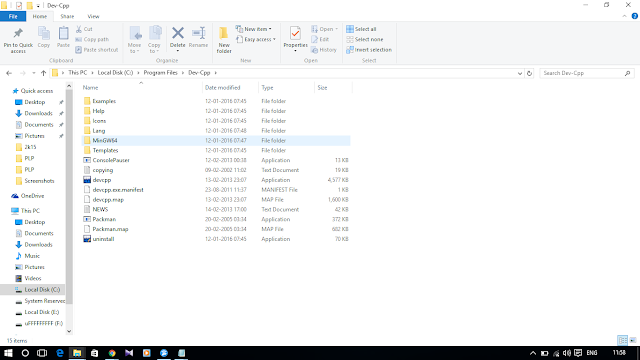The image size is (640, 360).
Task: Select the Examples folder
Action: point(216,101)
